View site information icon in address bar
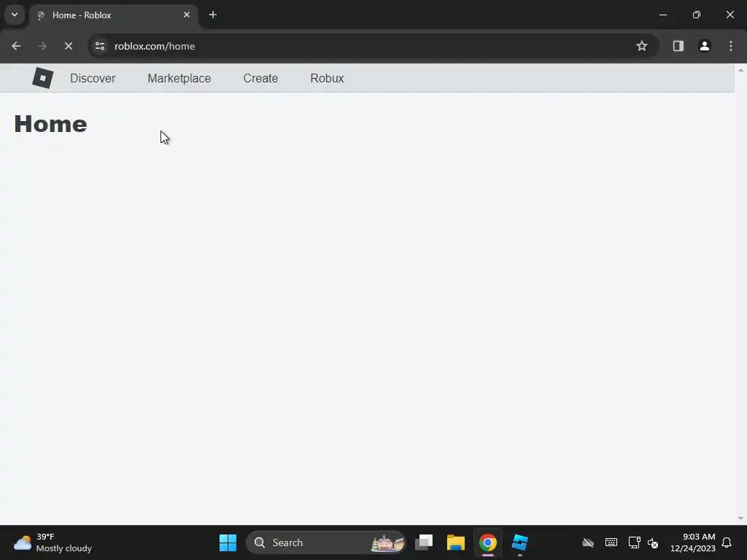Image resolution: width=747 pixels, height=560 pixels. tap(100, 46)
